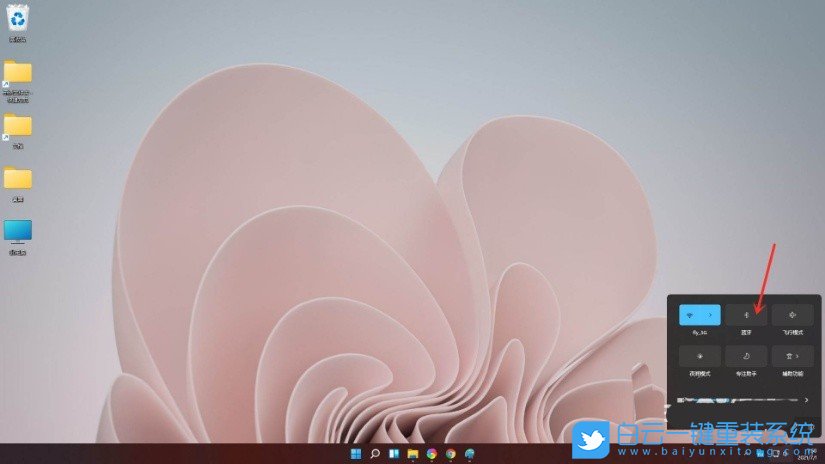The height and width of the screenshot is (464, 825).
Task: Open the Widgets panel from taskbar
Action: (394, 453)
